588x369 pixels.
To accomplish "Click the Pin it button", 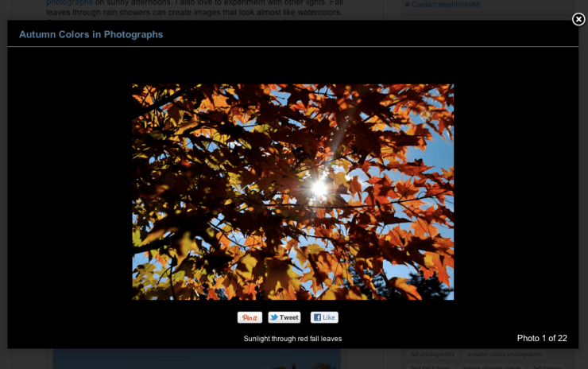I will coord(250,317).
